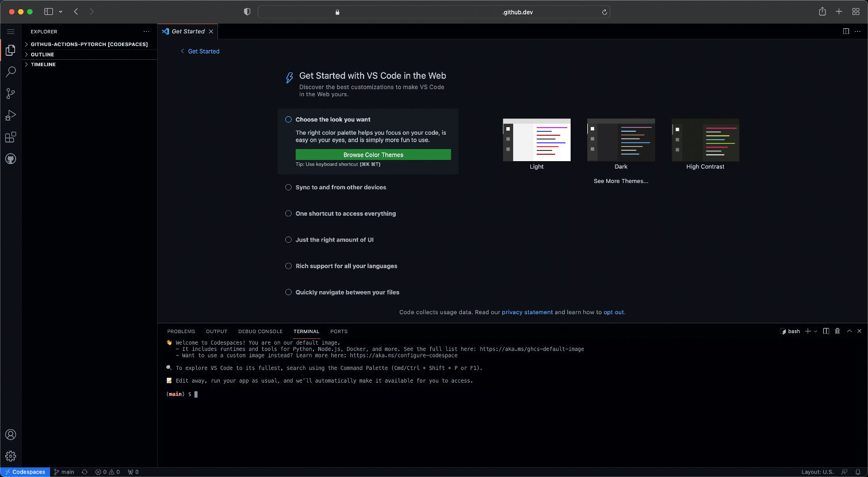Image resolution: width=868 pixels, height=477 pixels.
Task: Create a new terminal with plus icon
Action: (x=808, y=331)
